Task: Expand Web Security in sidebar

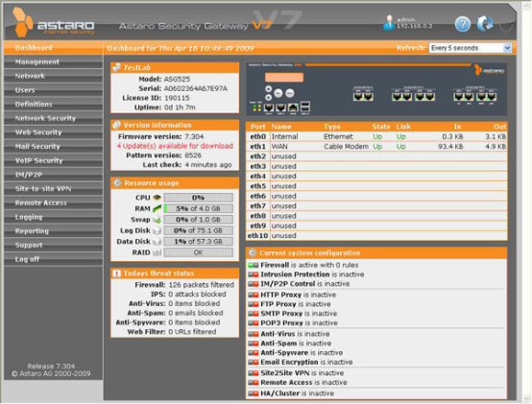Action: pyautogui.click(x=53, y=132)
